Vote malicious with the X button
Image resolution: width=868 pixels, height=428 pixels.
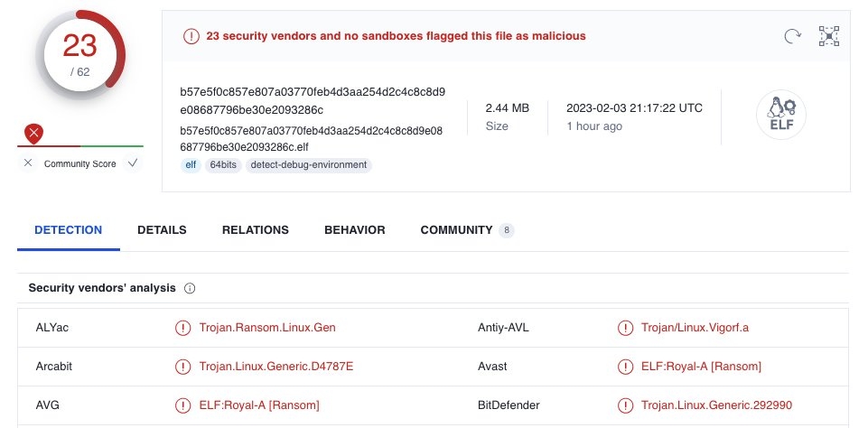[x=28, y=163]
